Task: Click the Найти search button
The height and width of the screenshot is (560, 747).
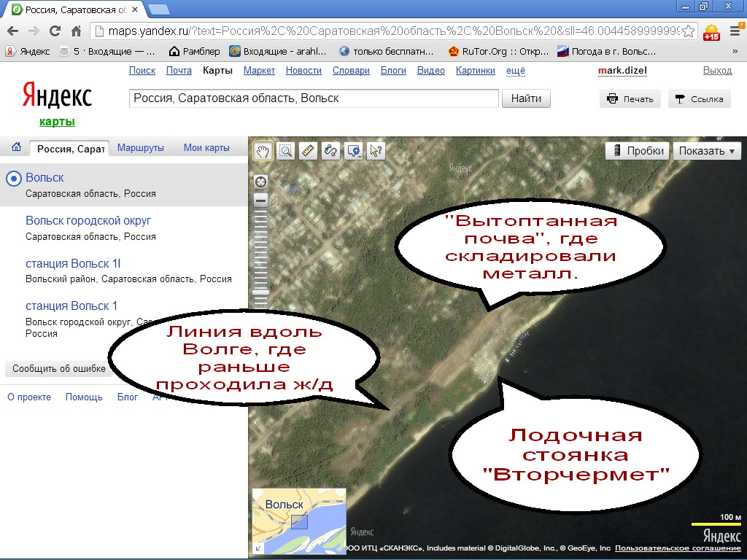Action: click(527, 98)
